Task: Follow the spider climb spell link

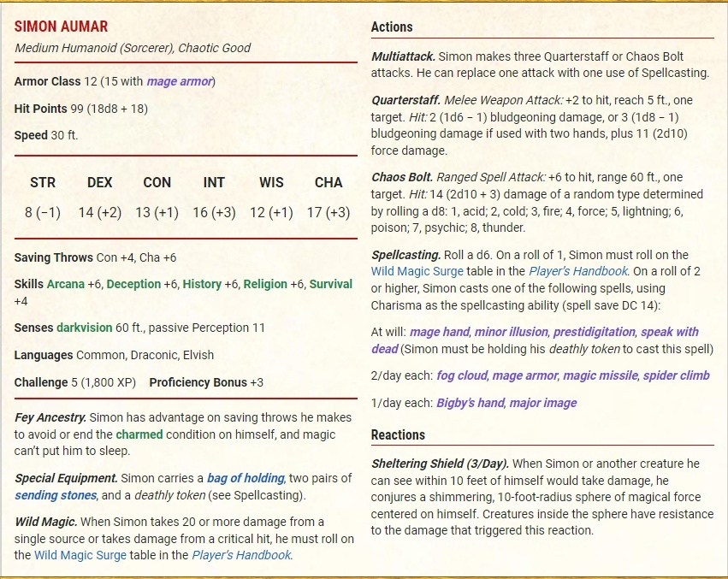Action: (x=677, y=375)
